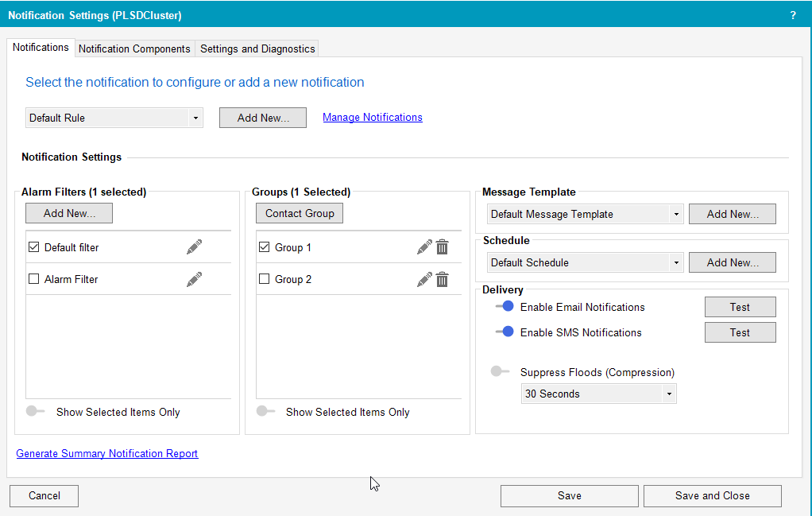Edit the Default filter with pencil icon
Image resolution: width=812 pixels, height=516 pixels.
click(x=194, y=247)
